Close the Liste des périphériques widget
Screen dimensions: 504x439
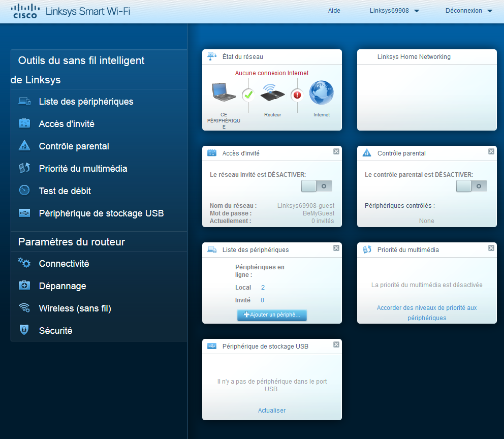336,248
